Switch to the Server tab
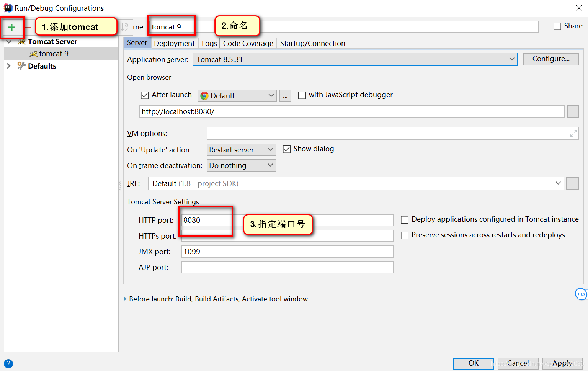 137,43
